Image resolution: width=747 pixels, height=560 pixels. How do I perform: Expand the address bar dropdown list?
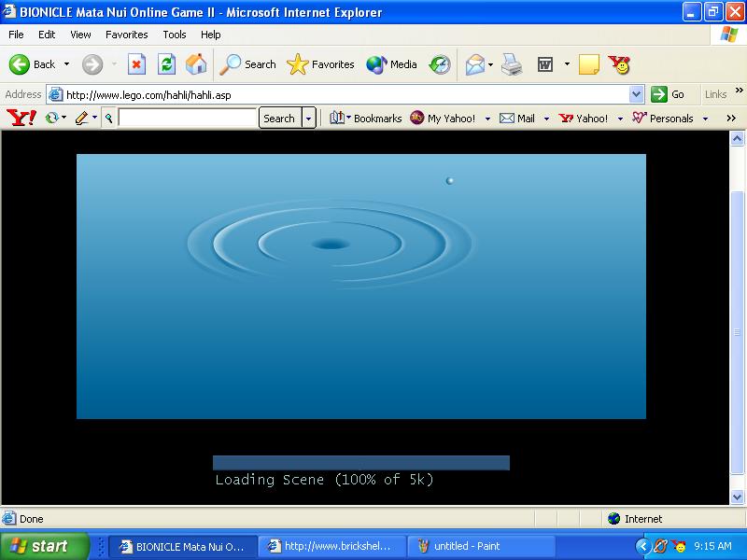tap(637, 95)
